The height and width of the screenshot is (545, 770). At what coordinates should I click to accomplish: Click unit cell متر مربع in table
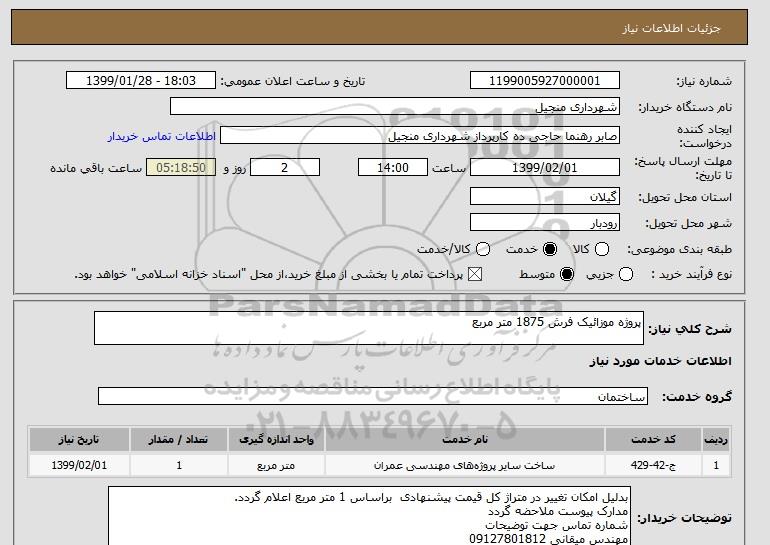pyautogui.click(x=276, y=465)
